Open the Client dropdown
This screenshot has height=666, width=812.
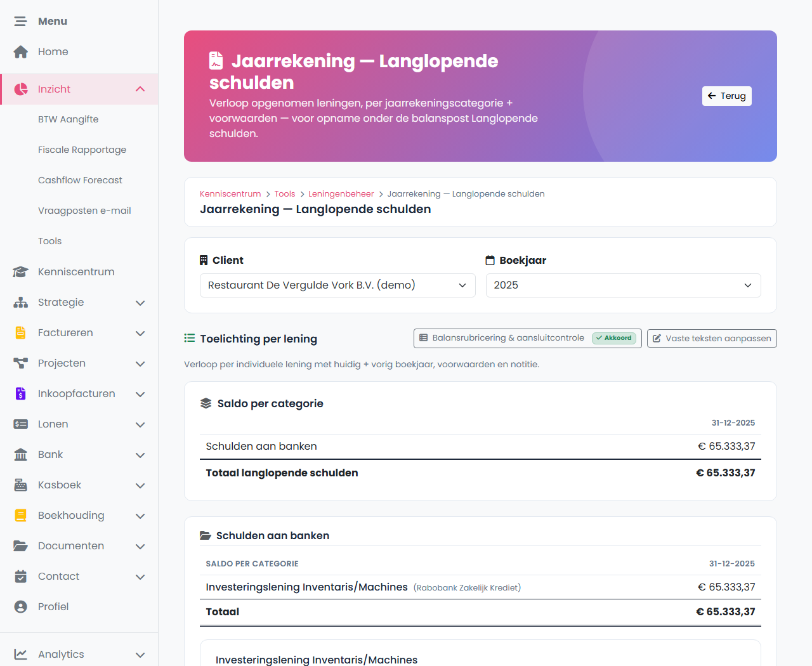point(337,285)
